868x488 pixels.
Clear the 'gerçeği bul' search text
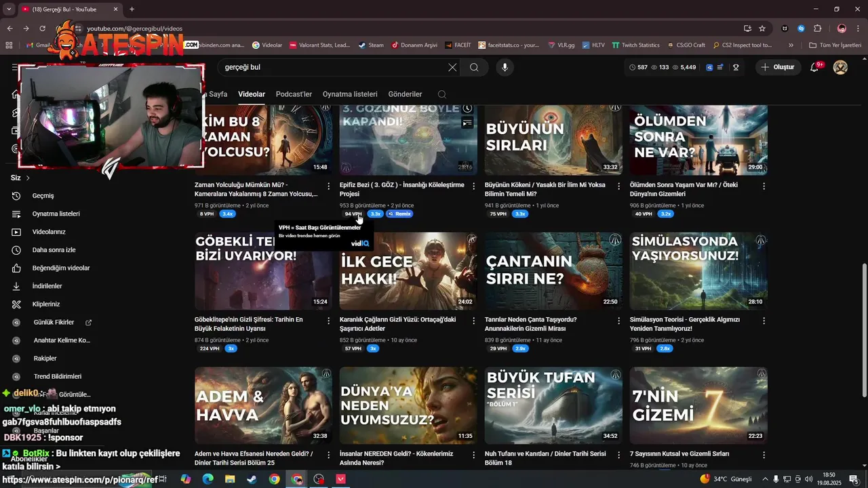(452, 67)
